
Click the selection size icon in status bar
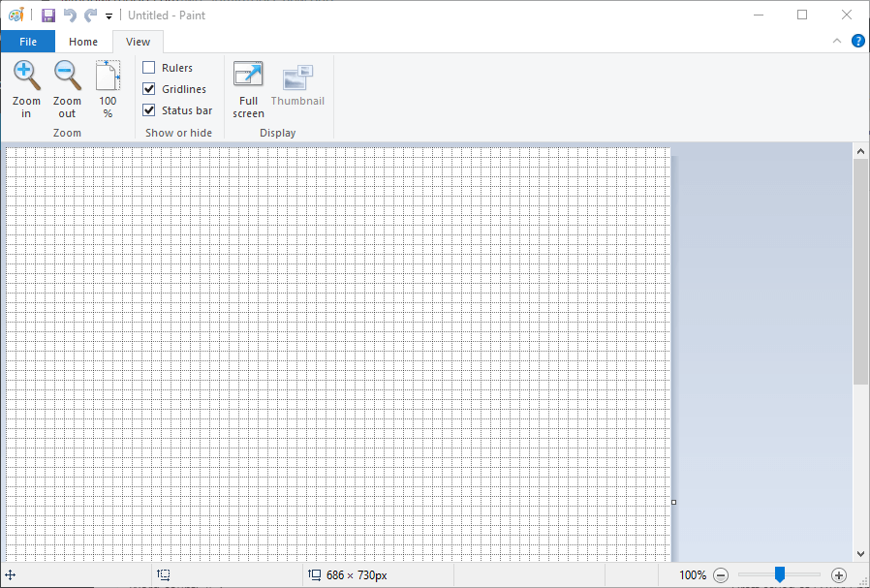(163, 575)
